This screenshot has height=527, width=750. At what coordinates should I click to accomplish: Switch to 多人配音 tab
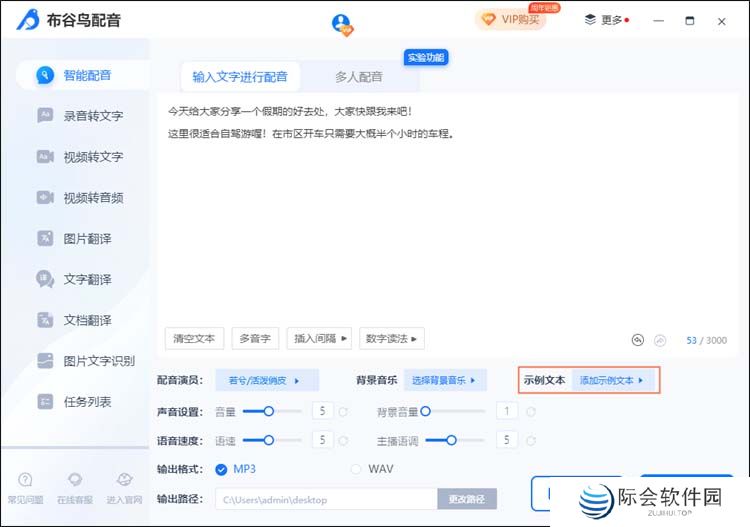358,77
